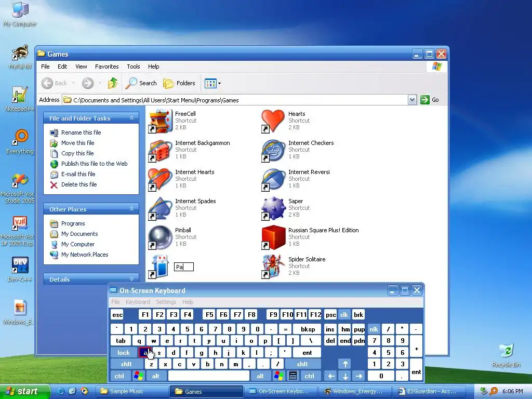Click the Go button
This screenshot has width=532, height=399.
click(430, 100)
